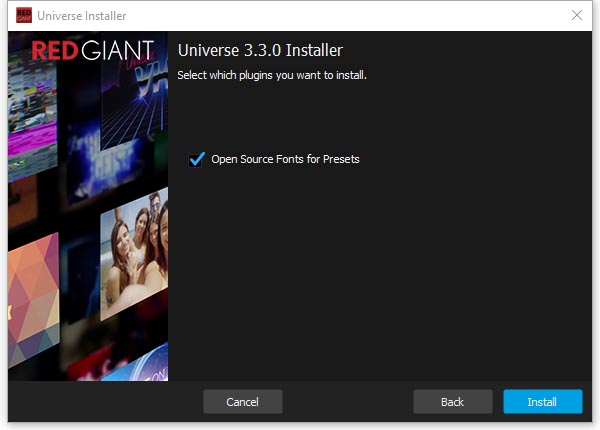Click the "Open Source Fonts for Presets" label
This screenshot has width=600, height=430.
pos(285,159)
